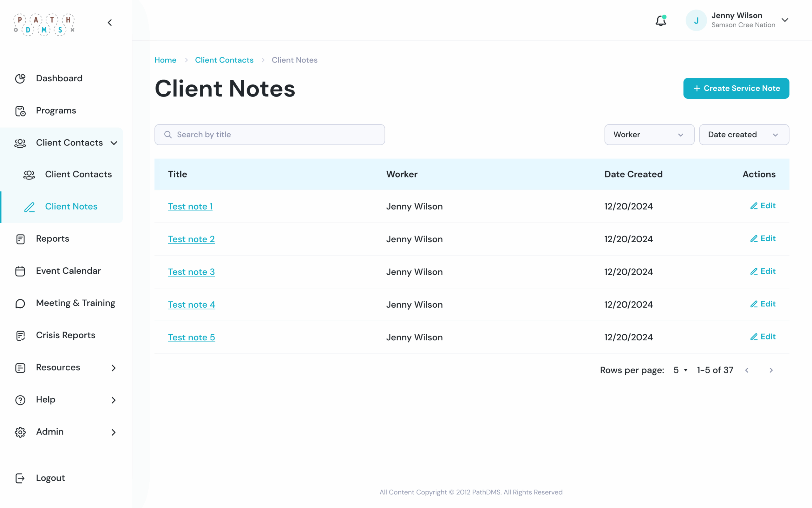Click the Dashboard pie chart icon
812x508 pixels.
(x=20, y=78)
